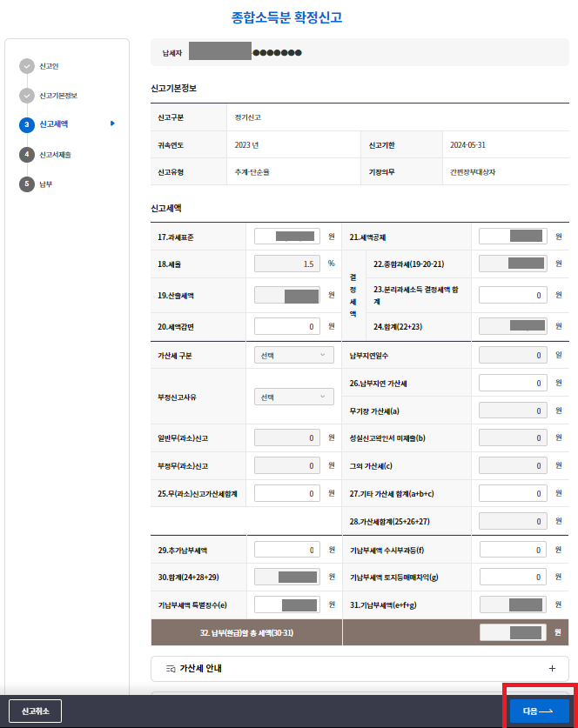578x728 pixels.
Task: Click the step 5 circle for 납부
Action: pyautogui.click(x=27, y=184)
